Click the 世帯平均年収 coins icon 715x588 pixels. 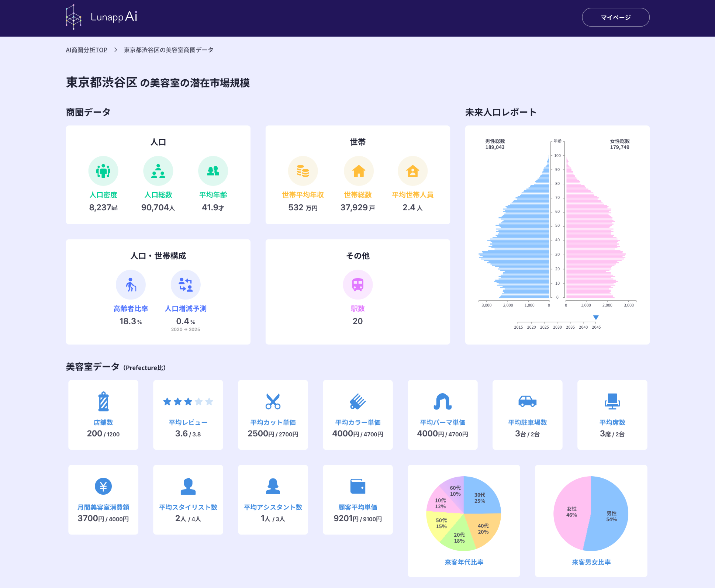pos(303,171)
